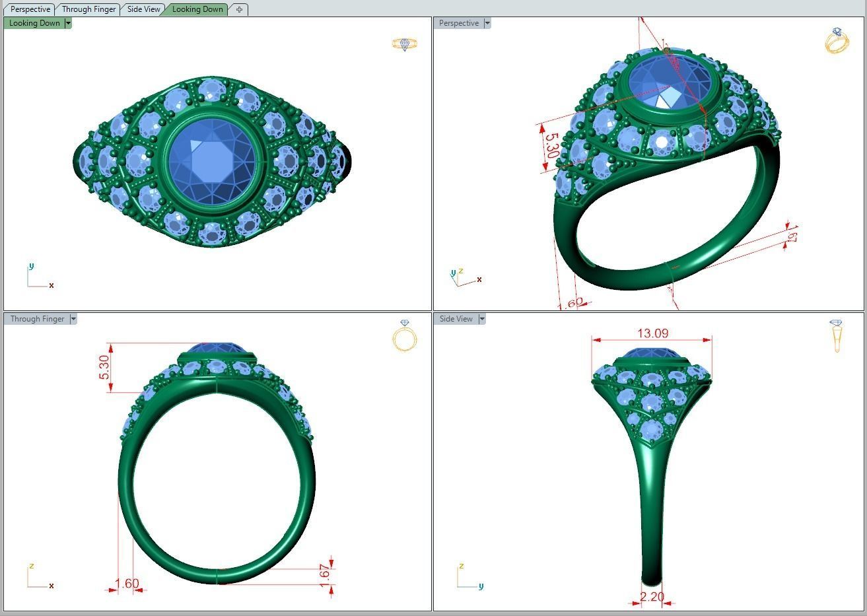Click the front ring icon in Through Finger view

pyautogui.click(x=405, y=335)
